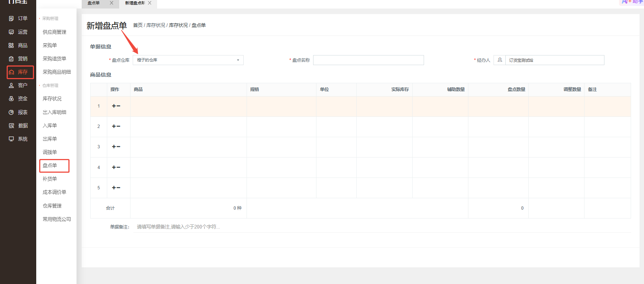Click the 商品 cell in row 1

(189, 106)
